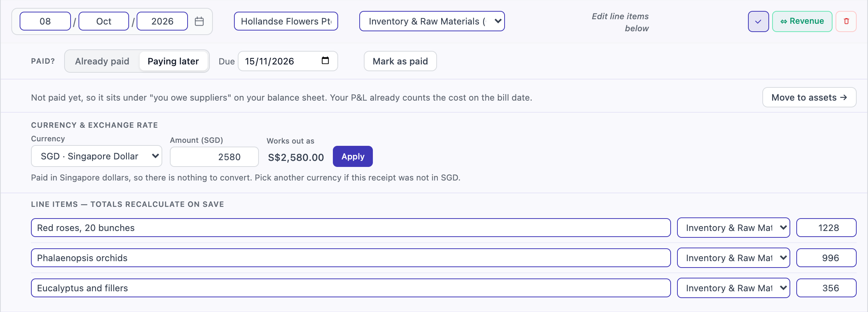Expand the Inventory & Raw Materials category dropdown
The width and height of the screenshot is (868, 312).
click(x=432, y=21)
